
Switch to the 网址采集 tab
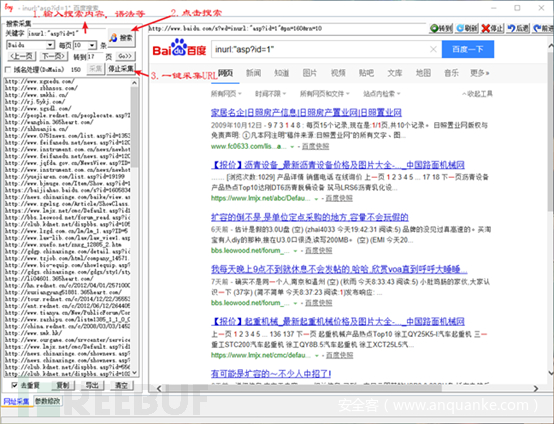pos(16,401)
